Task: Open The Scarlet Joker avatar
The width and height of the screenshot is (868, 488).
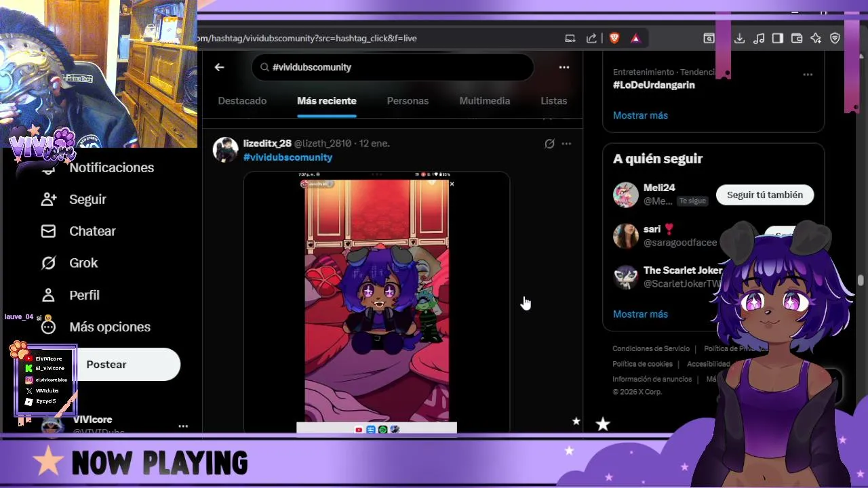Action: (x=626, y=277)
